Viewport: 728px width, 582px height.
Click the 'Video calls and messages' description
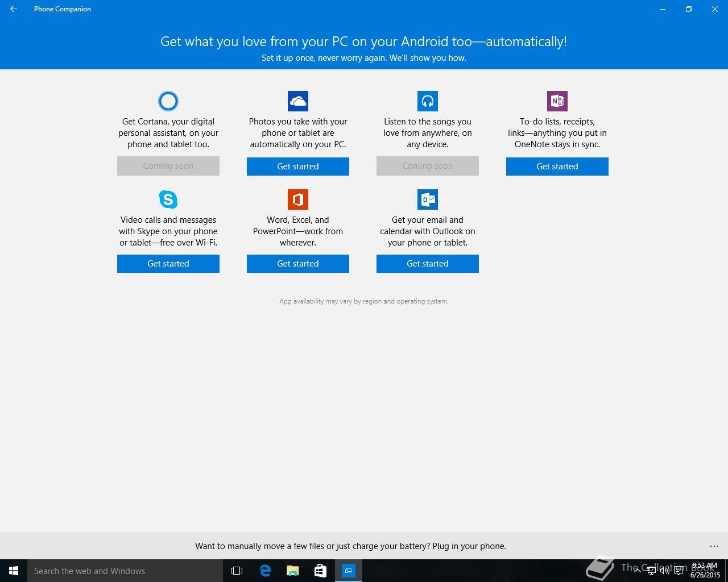[x=168, y=231]
